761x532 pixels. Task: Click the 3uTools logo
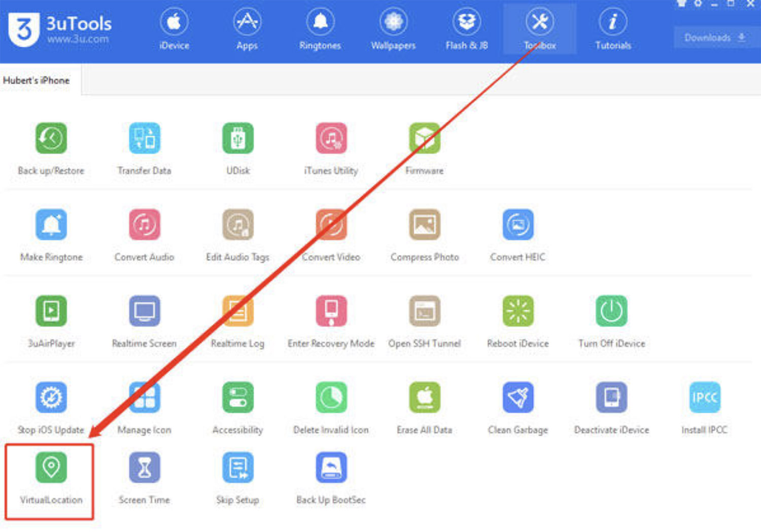tap(23, 29)
